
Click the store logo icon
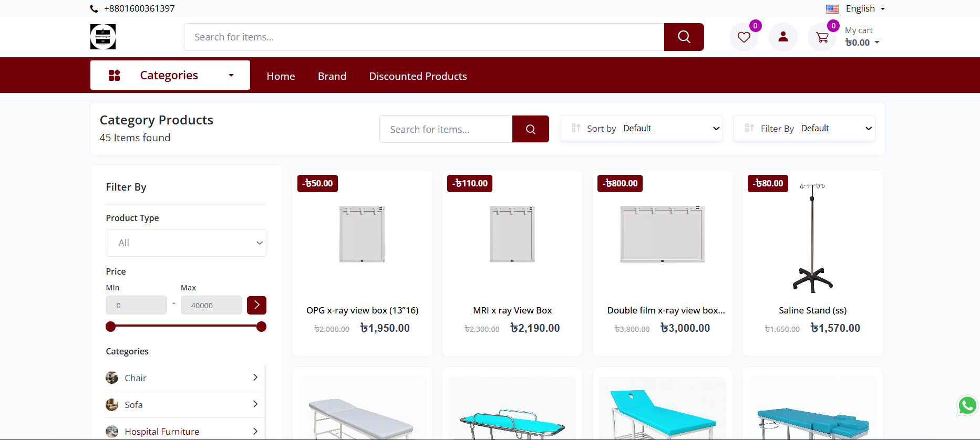point(103,37)
